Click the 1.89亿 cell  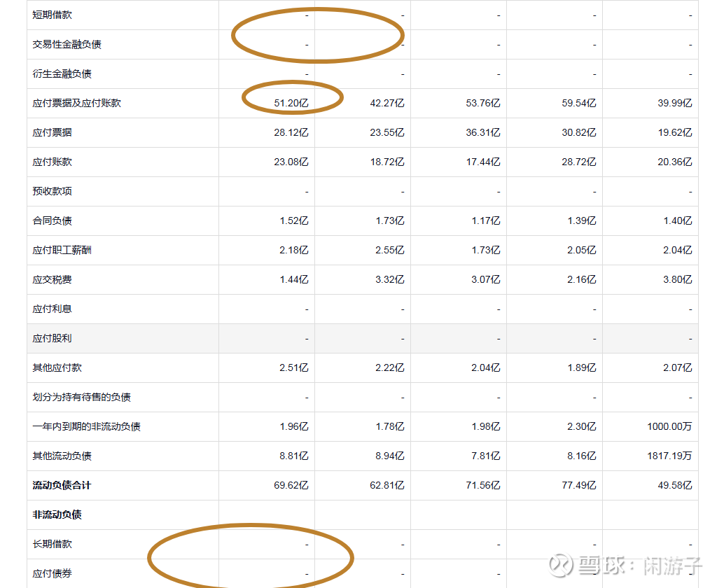pyautogui.click(x=583, y=367)
